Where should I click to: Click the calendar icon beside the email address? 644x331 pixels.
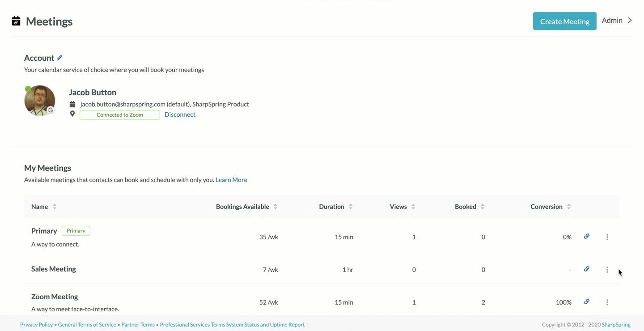point(72,104)
